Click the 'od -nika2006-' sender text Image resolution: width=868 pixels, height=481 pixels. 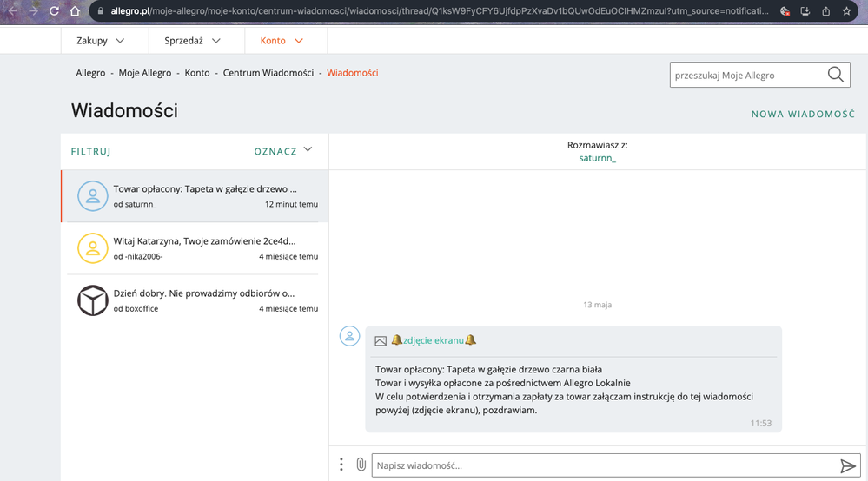138,256
